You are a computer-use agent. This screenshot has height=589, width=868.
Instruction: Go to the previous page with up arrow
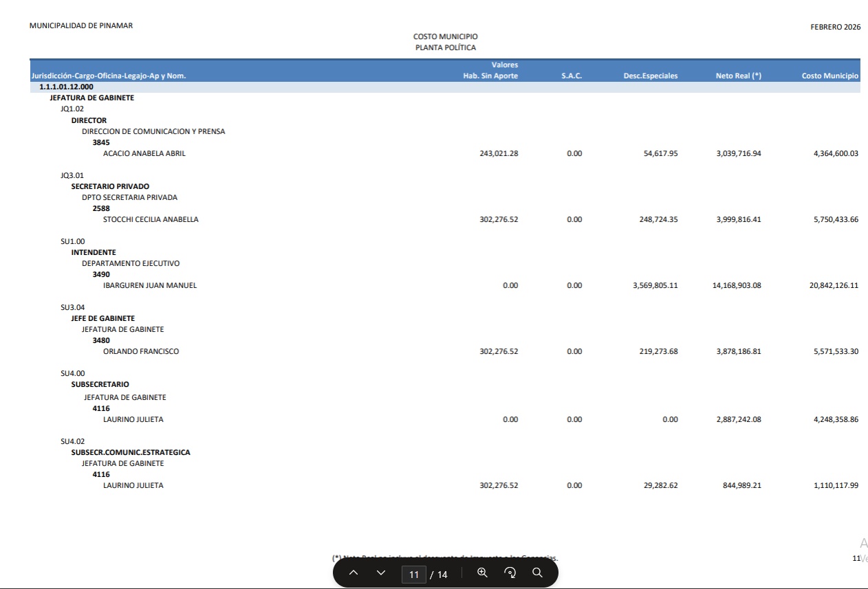coord(354,573)
